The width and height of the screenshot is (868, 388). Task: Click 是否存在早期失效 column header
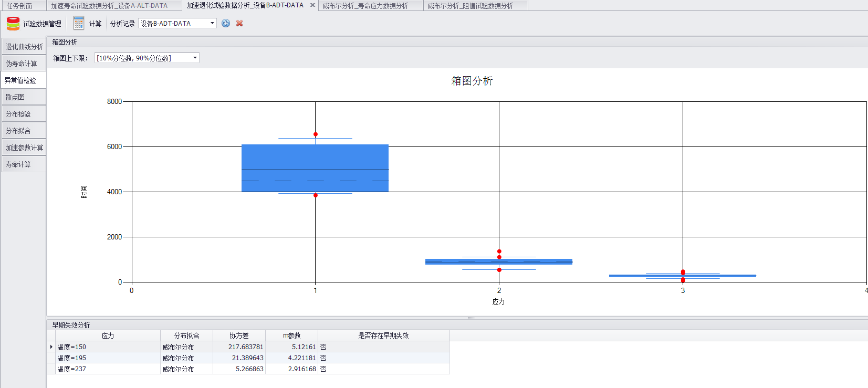(383, 335)
